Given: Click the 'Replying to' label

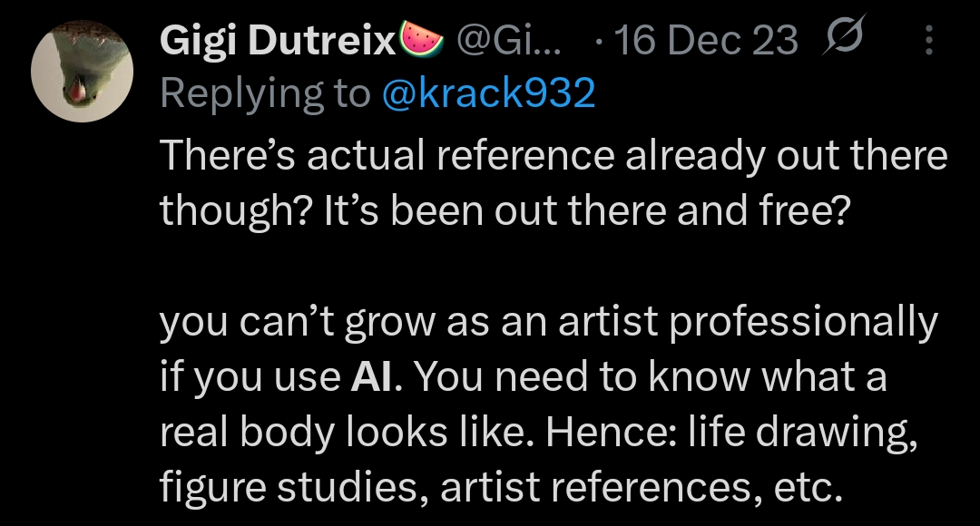Looking at the screenshot, I should pyautogui.click(x=265, y=94).
